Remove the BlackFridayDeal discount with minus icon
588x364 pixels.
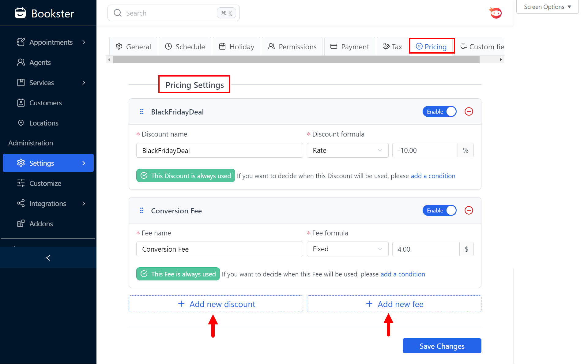469,111
